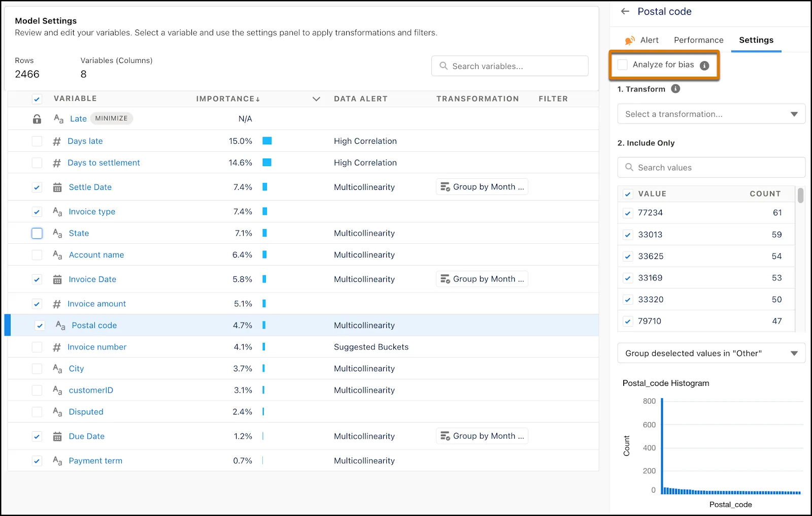Click the text type icon for Postal code
The width and height of the screenshot is (812, 516).
pos(60,326)
